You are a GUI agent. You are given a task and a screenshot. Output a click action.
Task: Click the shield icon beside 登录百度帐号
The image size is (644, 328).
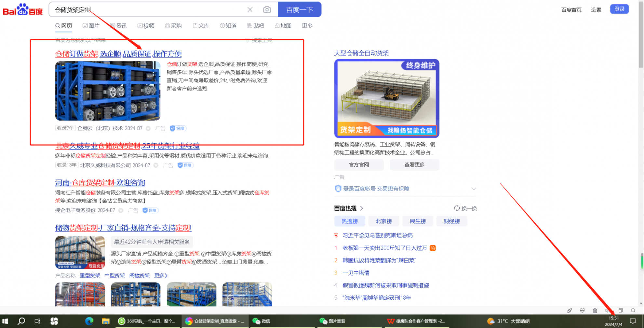tap(338, 189)
